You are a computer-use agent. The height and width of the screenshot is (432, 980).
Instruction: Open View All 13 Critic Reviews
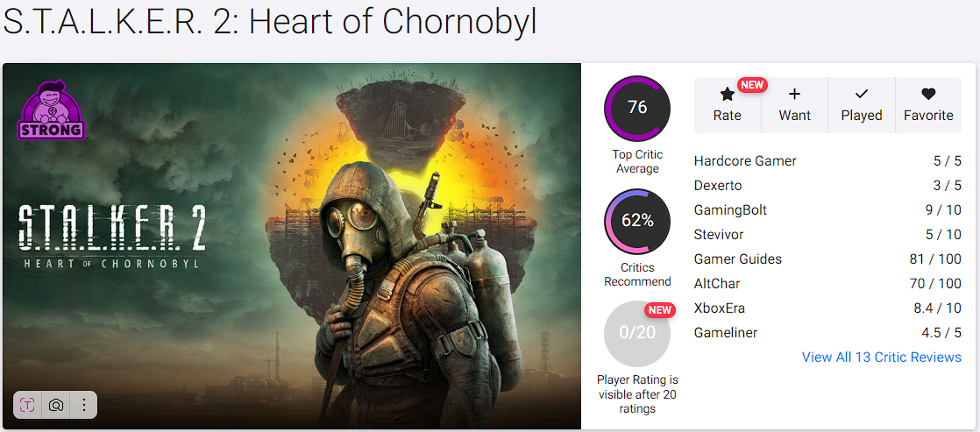[x=881, y=358]
